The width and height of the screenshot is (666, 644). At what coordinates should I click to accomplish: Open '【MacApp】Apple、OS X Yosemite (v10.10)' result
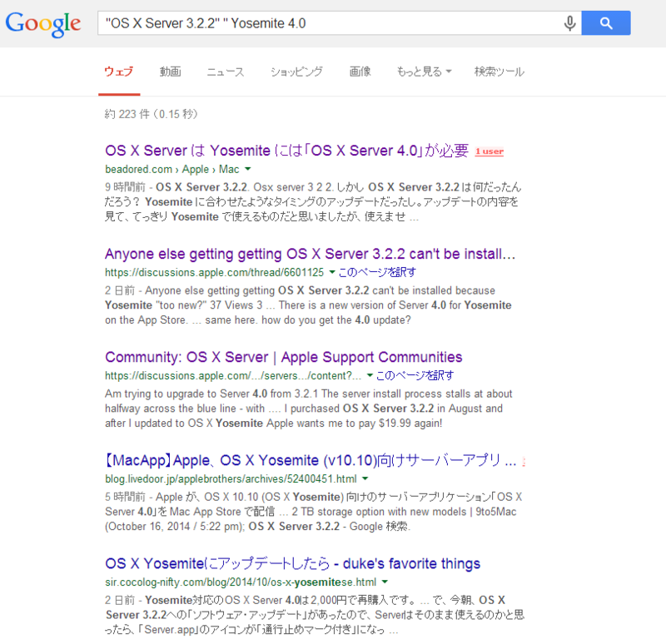pos(310,460)
